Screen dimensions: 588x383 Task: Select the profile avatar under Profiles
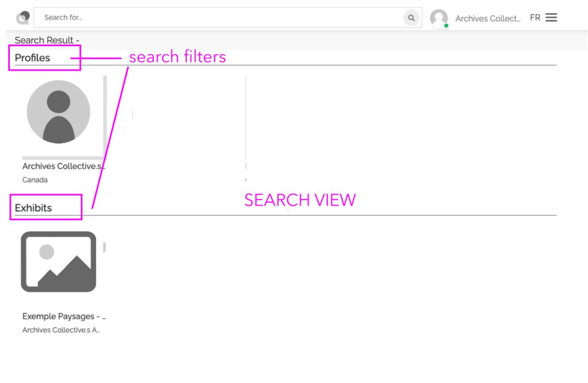58,112
